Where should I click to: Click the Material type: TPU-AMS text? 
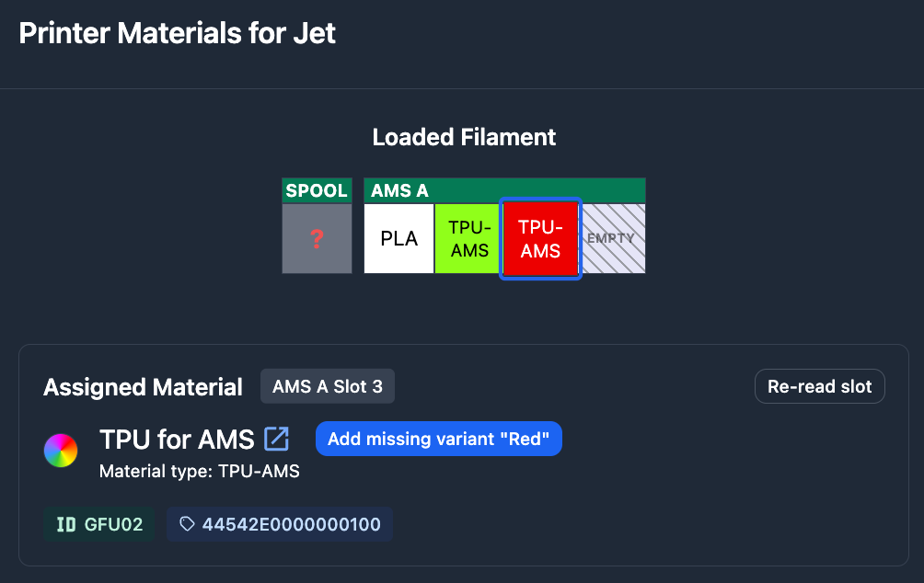tap(200, 472)
